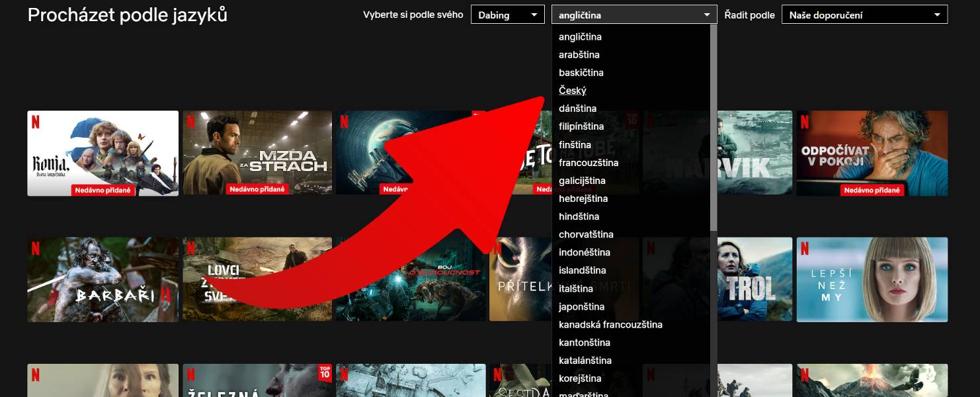Open the Boj o budoucnost thumbnail
This screenshot has height=397, width=980.
(x=411, y=280)
